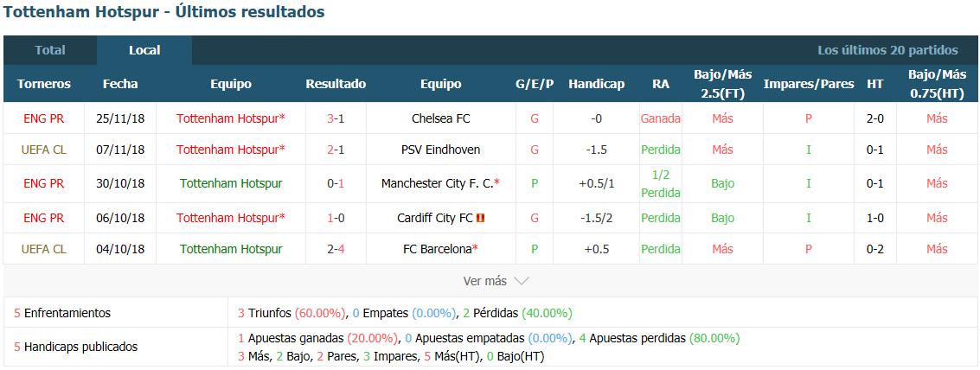Click the 1-0 result against Cardiff City
The height and width of the screenshot is (370, 980).
tap(336, 218)
